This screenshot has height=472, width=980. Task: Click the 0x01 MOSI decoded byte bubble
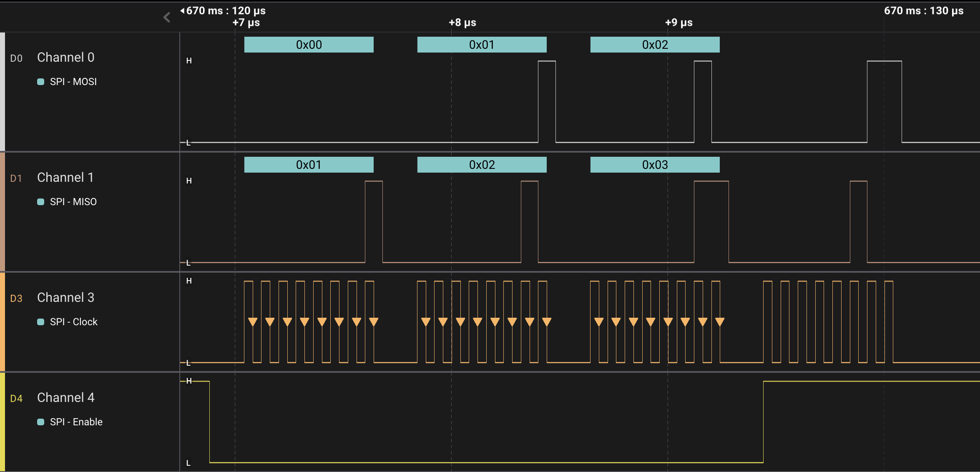click(482, 45)
